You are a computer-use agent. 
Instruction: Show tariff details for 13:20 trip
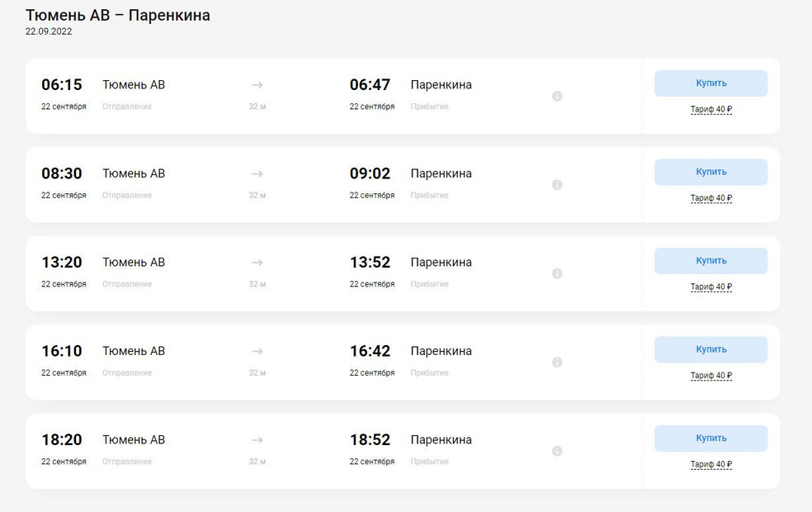tap(711, 287)
